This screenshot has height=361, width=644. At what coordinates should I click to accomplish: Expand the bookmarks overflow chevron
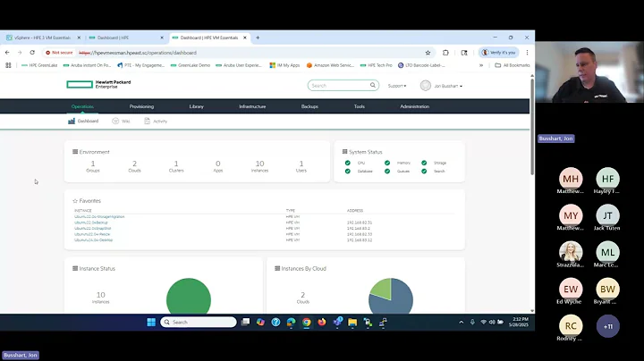point(481,65)
